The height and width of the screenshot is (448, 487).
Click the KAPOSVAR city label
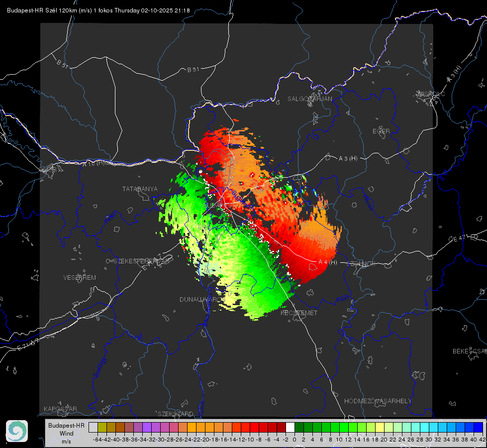tap(60, 409)
